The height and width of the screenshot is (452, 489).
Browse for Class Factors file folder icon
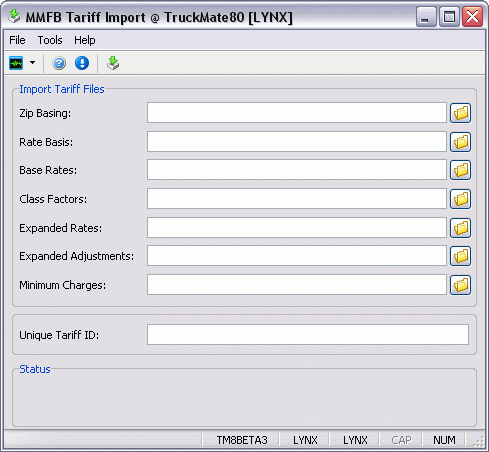(460, 199)
